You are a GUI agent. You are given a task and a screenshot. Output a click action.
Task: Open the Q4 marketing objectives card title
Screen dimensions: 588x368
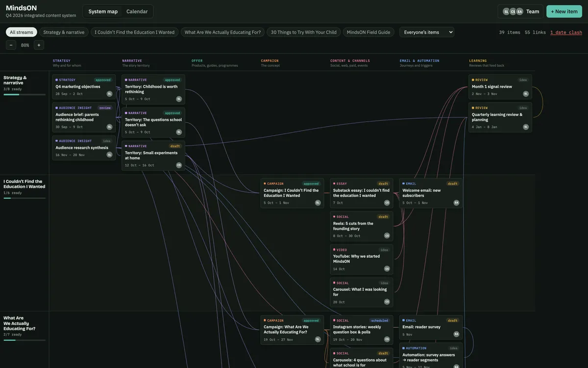tap(78, 86)
